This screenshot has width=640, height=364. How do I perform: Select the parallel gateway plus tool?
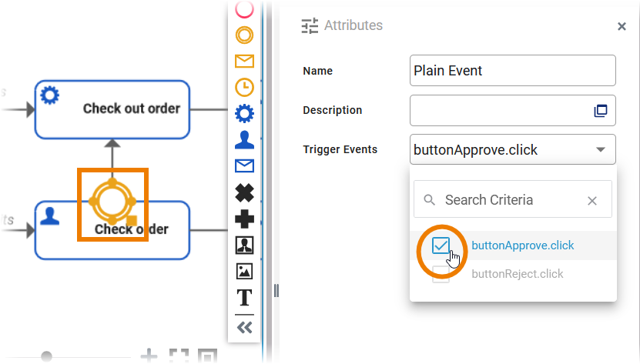pos(244,219)
